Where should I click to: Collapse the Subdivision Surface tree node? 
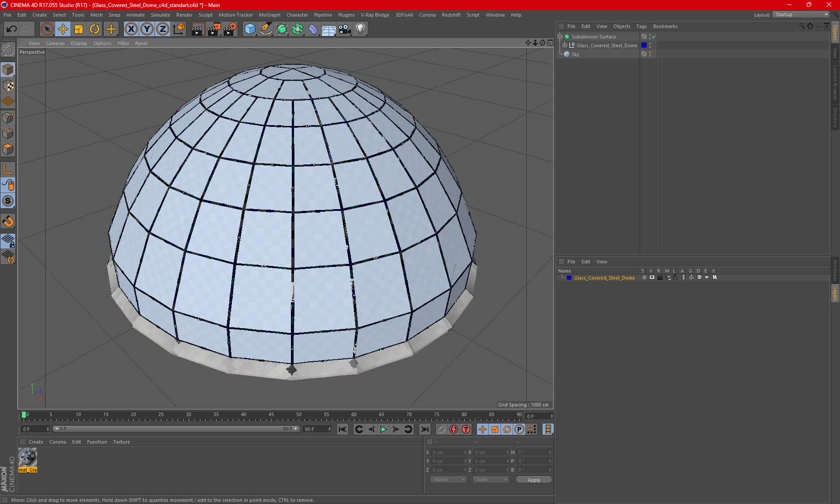[560, 37]
